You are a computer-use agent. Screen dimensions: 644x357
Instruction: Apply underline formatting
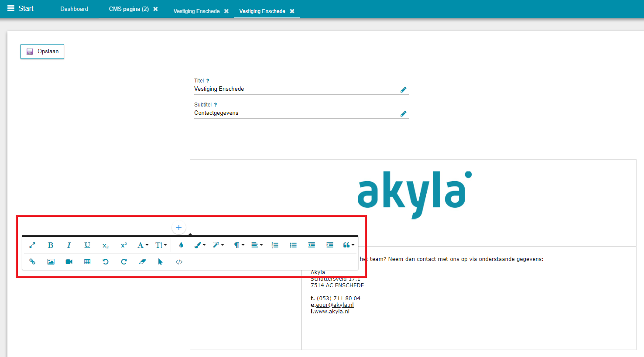(87, 245)
